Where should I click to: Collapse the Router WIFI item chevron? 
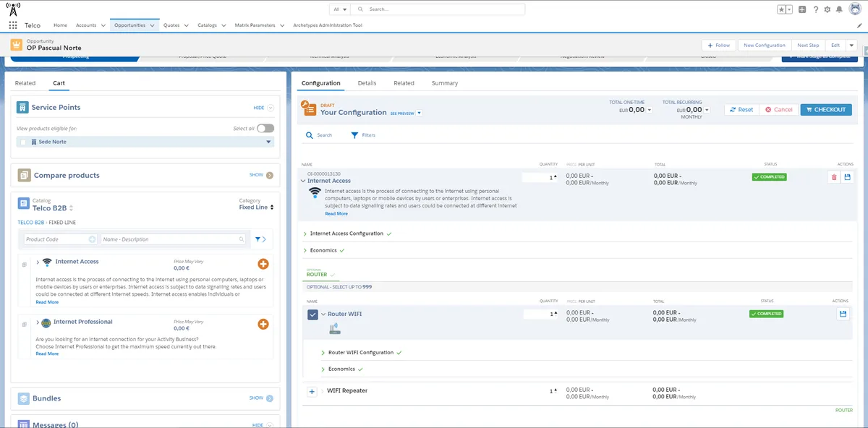(323, 314)
